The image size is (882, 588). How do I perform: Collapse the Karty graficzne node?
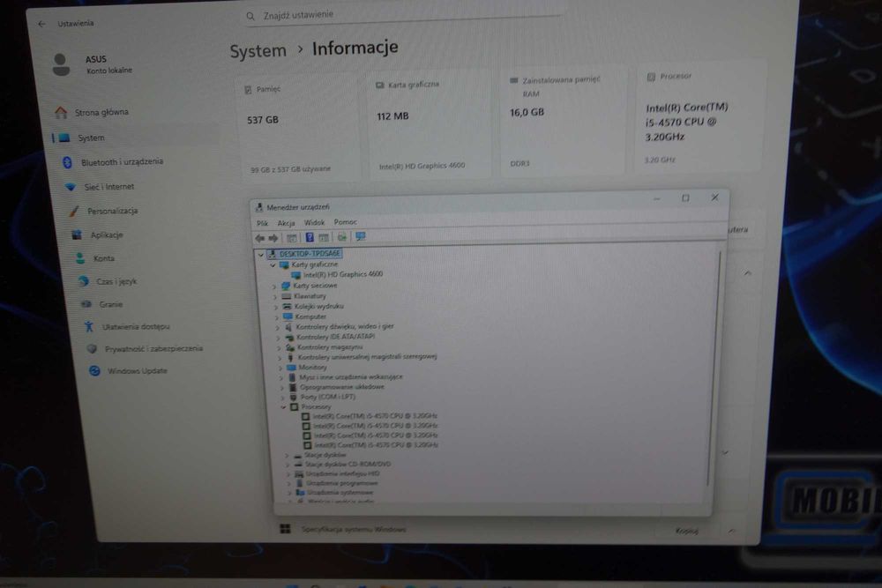(273, 264)
